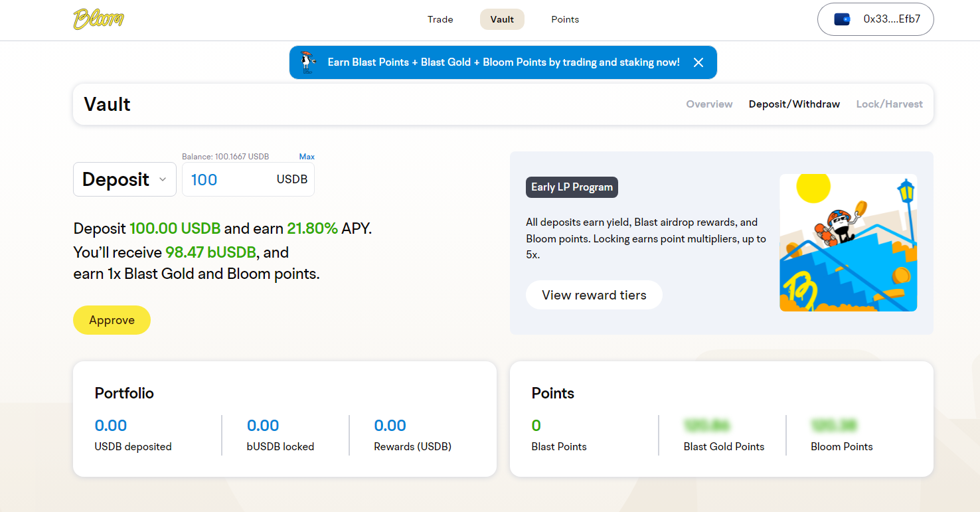
Task: Click the Points card heading
Action: [x=553, y=393]
